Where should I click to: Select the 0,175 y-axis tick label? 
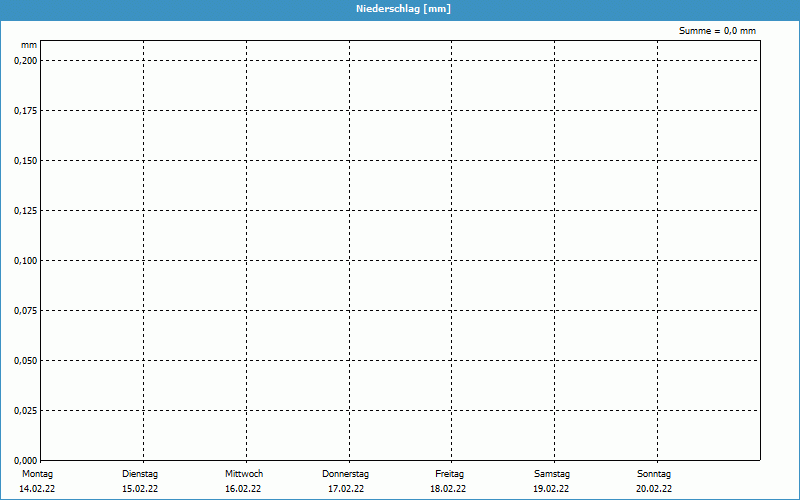[x=25, y=110]
